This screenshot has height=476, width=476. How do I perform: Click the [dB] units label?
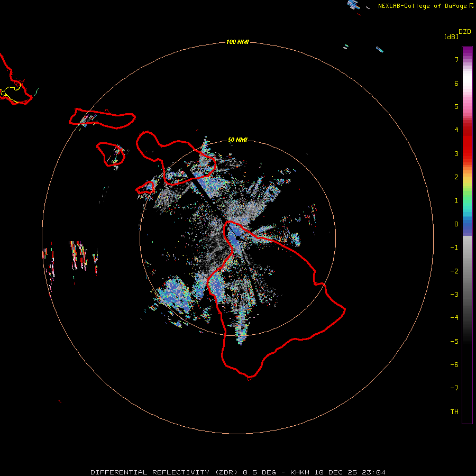[451, 36]
